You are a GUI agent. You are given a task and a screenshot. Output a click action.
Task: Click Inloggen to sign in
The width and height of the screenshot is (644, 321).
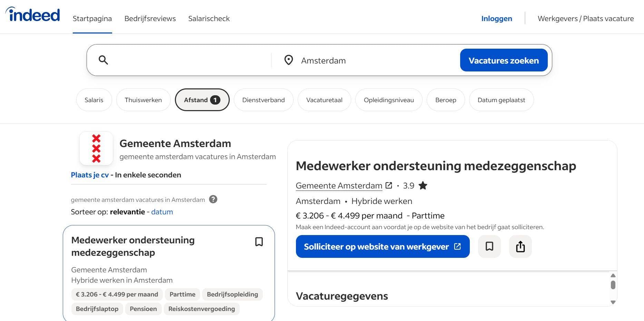497,19
